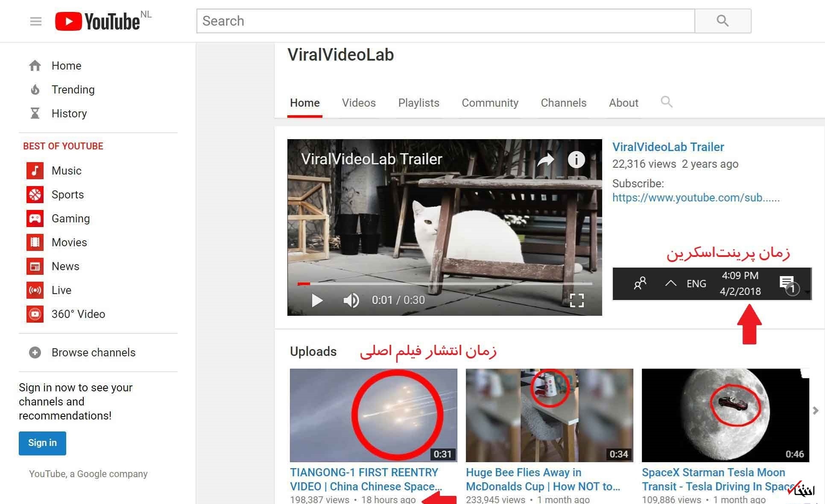Click the Gaming controller icon

pos(35,218)
